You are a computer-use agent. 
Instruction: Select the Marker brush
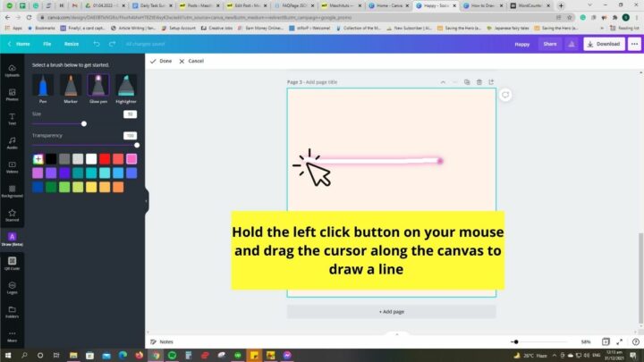(x=71, y=86)
